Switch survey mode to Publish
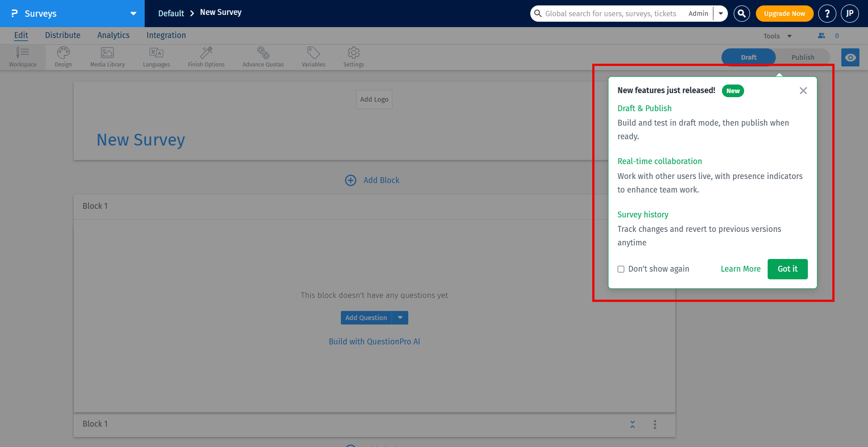The width and height of the screenshot is (868, 447). click(x=802, y=57)
